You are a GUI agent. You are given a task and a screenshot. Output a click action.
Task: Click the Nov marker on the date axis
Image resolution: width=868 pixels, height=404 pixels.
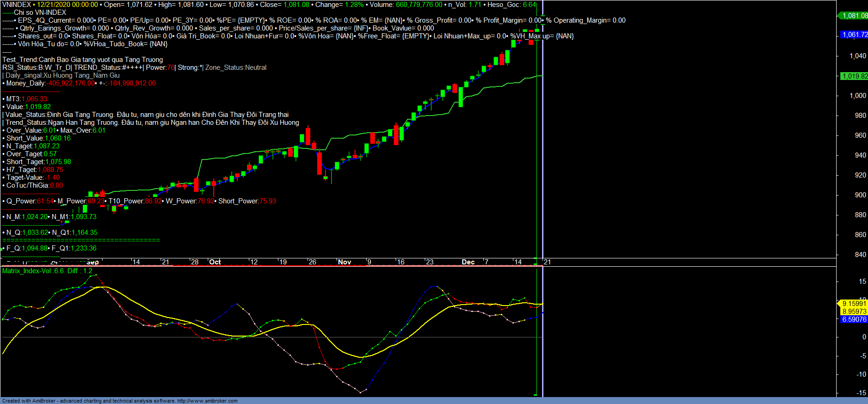pos(344,262)
